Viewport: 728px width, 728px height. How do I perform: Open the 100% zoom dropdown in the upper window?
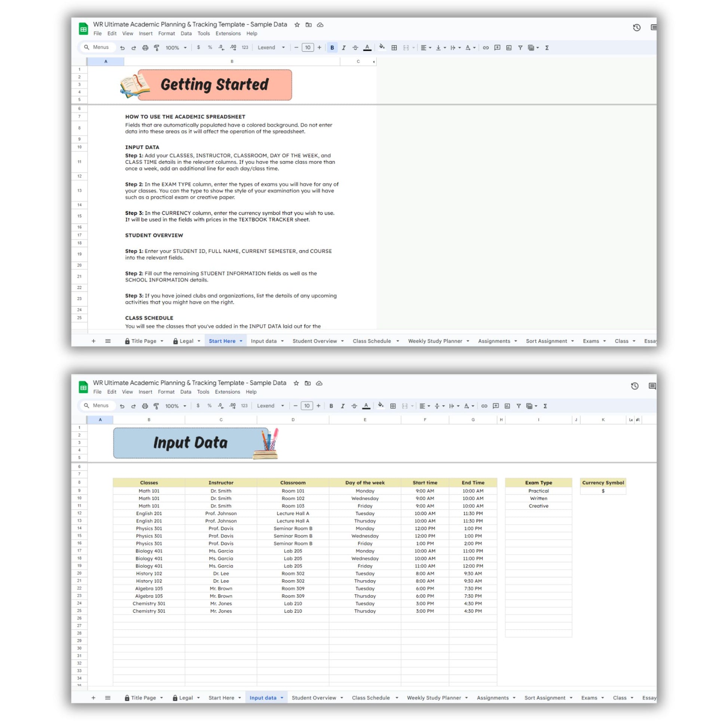tap(176, 48)
